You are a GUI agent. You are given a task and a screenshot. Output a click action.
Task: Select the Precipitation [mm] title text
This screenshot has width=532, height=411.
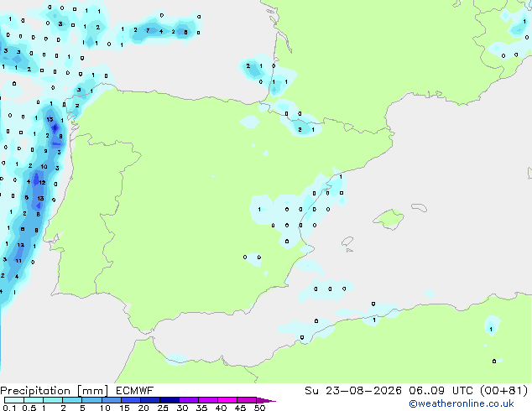(x=54, y=391)
